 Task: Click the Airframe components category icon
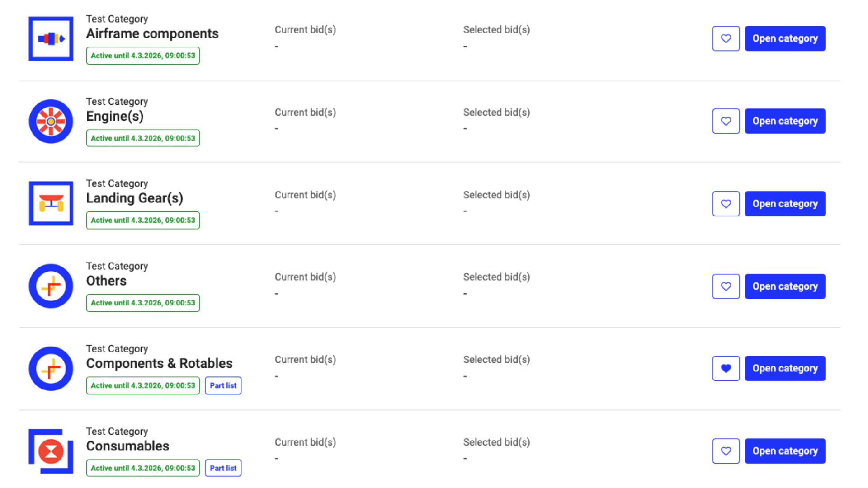(51, 38)
